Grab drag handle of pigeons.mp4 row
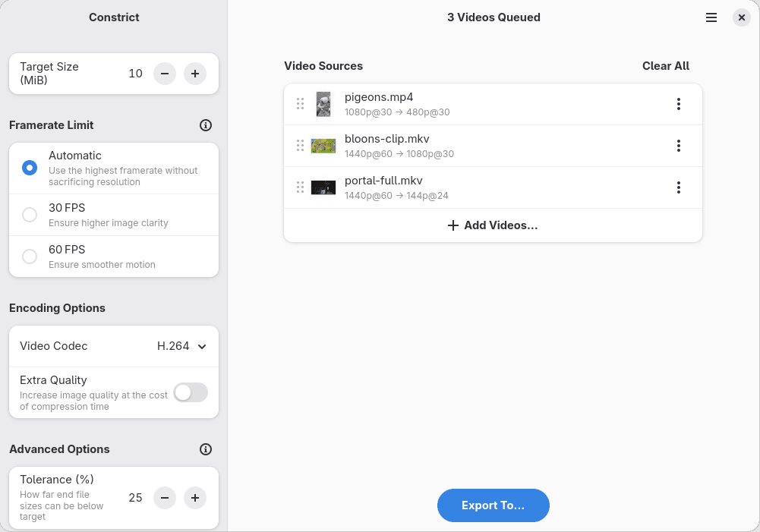The width and height of the screenshot is (760, 532). click(x=300, y=104)
